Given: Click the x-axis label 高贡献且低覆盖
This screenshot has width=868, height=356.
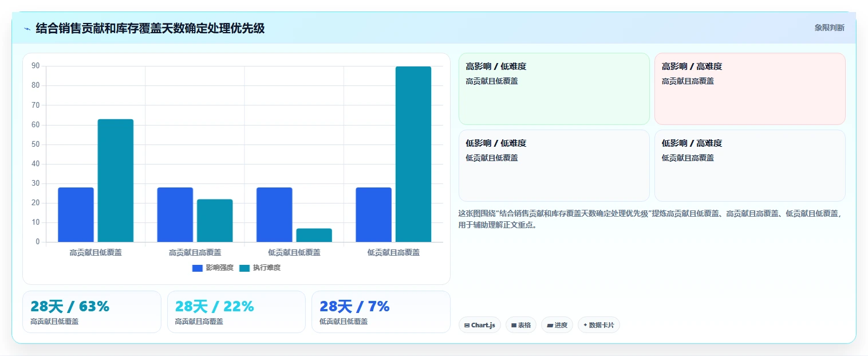Looking at the screenshot, I should (x=96, y=252).
